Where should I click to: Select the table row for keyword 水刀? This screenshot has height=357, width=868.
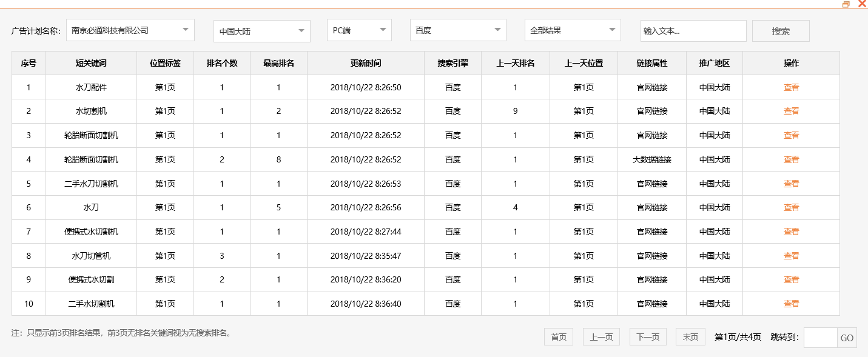click(364, 207)
